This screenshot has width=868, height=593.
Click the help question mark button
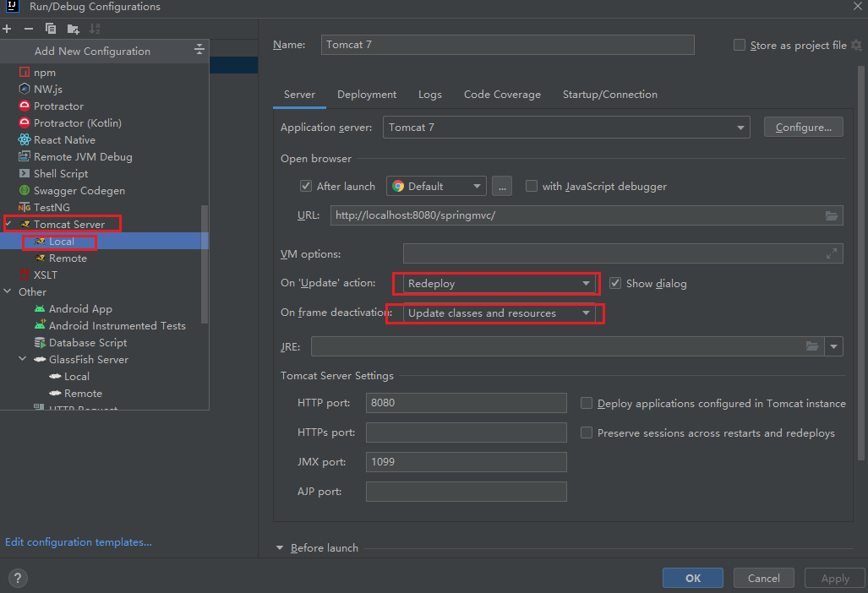[18, 578]
